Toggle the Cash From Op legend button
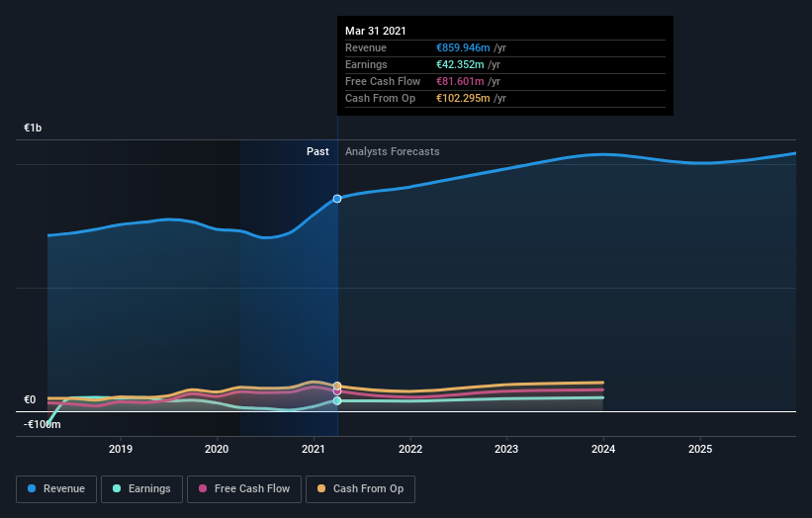Image resolution: width=812 pixels, height=518 pixels. (360, 489)
